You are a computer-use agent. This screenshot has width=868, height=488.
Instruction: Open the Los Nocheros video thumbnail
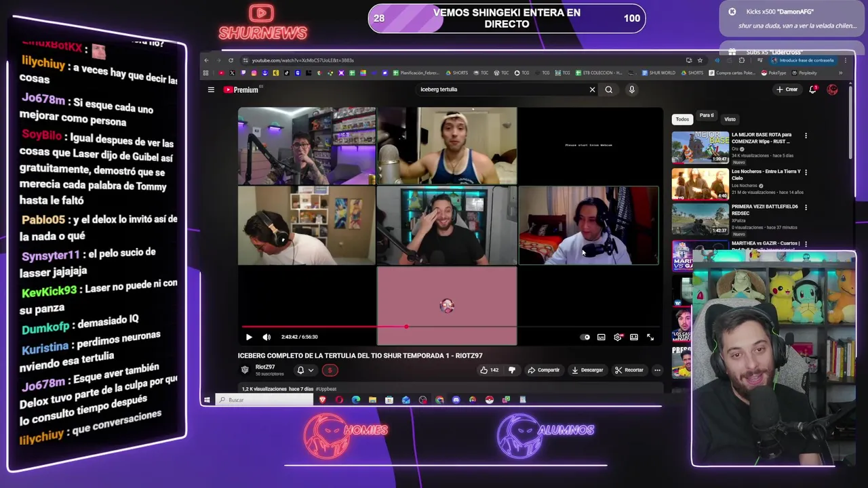pos(700,183)
